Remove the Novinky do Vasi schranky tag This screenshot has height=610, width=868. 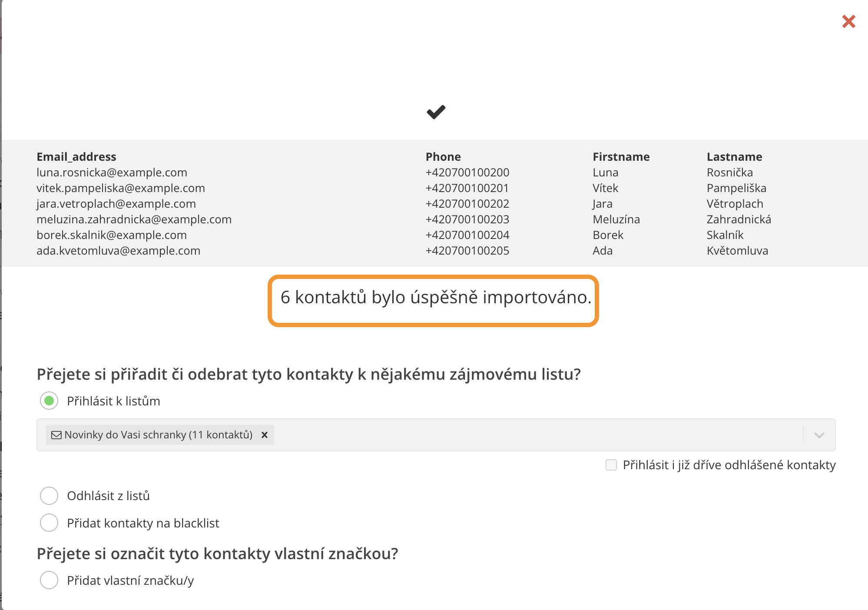click(264, 435)
